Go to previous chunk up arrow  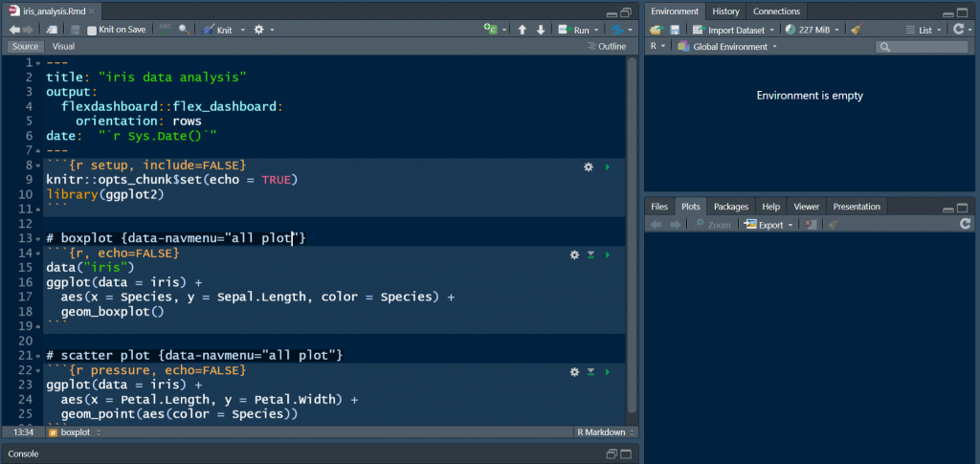click(523, 30)
